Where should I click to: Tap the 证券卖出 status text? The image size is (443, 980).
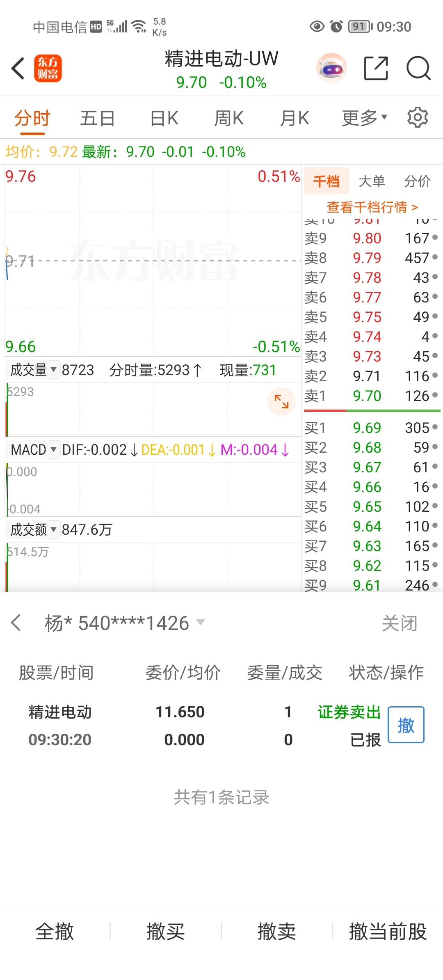click(349, 712)
